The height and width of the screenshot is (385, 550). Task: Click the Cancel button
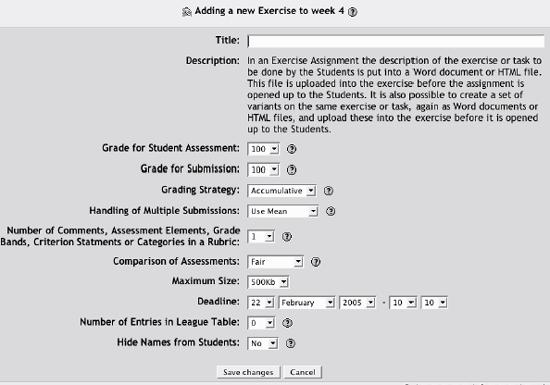click(303, 372)
